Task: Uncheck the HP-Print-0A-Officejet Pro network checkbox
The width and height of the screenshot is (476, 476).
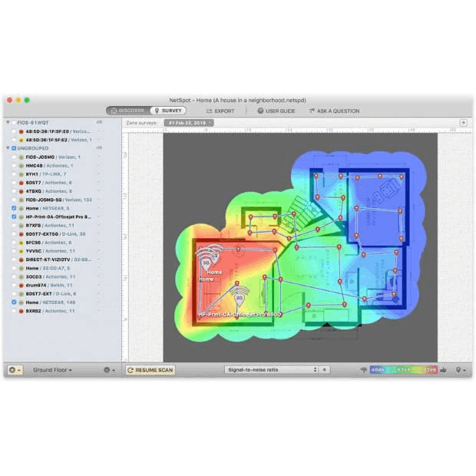Action: (x=14, y=217)
